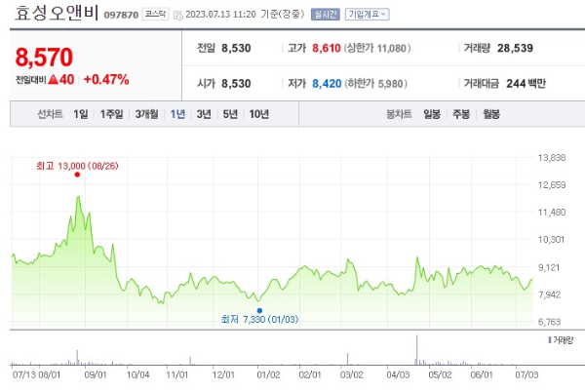
Task: Select the 1일 line chart tab
Action: point(81,114)
